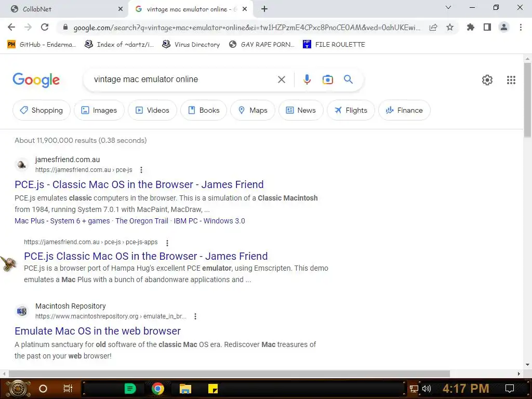The width and height of the screenshot is (532, 399).
Task: Bookmark this page with the star icon
Action: [450, 27]
